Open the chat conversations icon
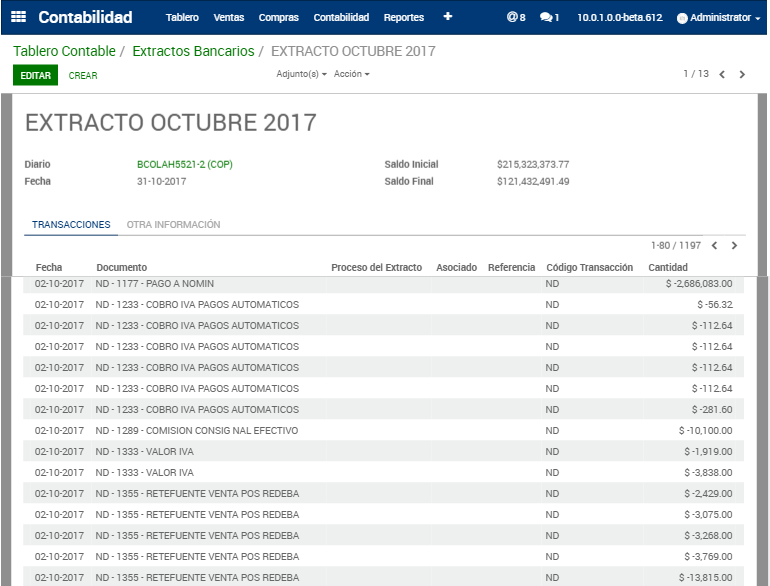Image resolution: width=770 pixels, height=586 pixels. coord(549,17)
